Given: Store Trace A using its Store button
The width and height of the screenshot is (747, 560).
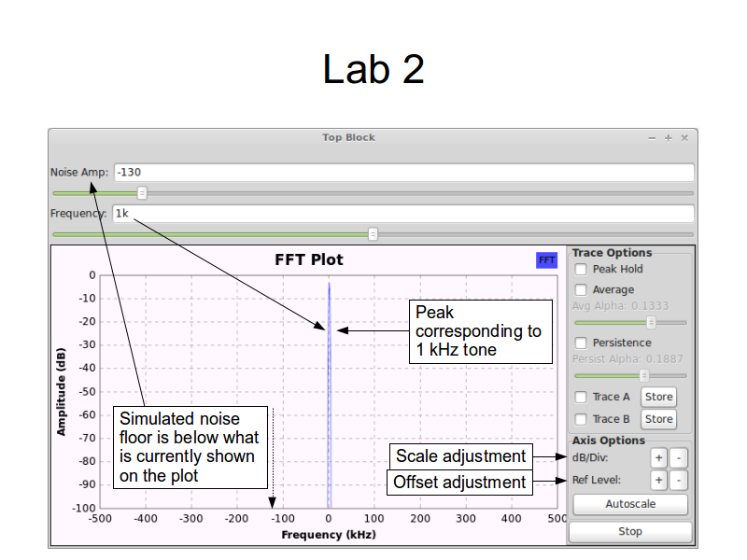Looking at the screenshot, I should (x=658, y=397).
